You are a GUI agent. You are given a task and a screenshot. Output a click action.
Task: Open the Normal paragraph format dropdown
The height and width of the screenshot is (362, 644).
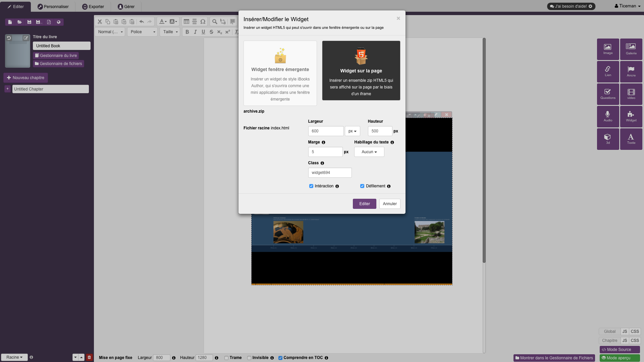(110, 32)
